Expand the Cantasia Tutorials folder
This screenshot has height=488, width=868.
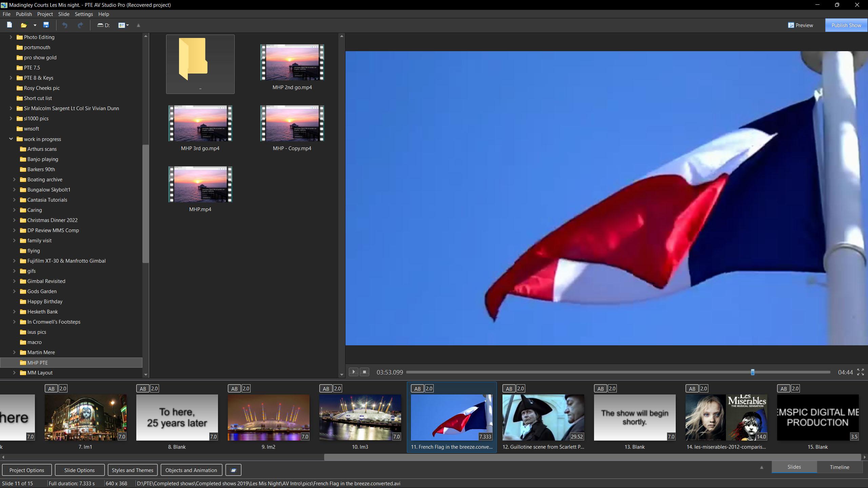tap(14, 200)
